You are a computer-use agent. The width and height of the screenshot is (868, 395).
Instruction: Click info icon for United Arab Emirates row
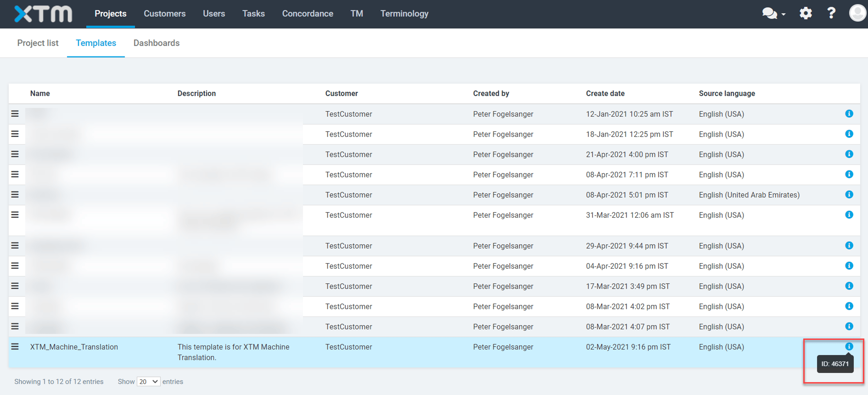click(x=849, y=195)
